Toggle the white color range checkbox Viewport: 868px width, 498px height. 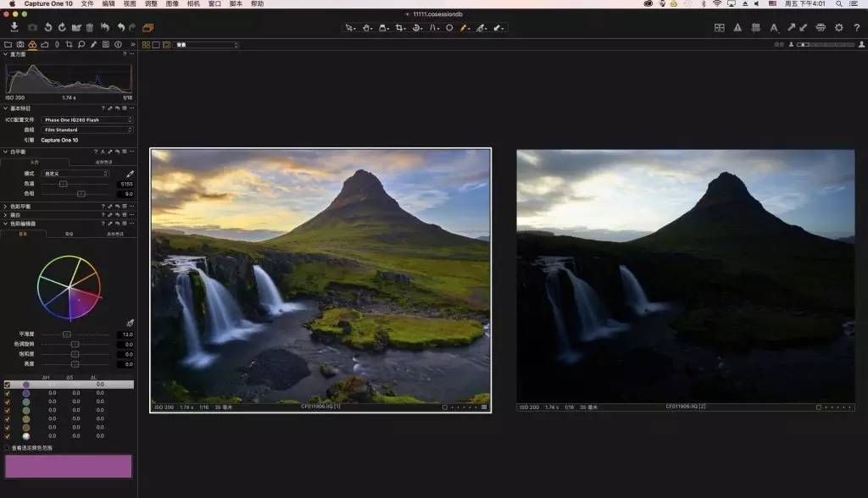(x=7, y=434)
